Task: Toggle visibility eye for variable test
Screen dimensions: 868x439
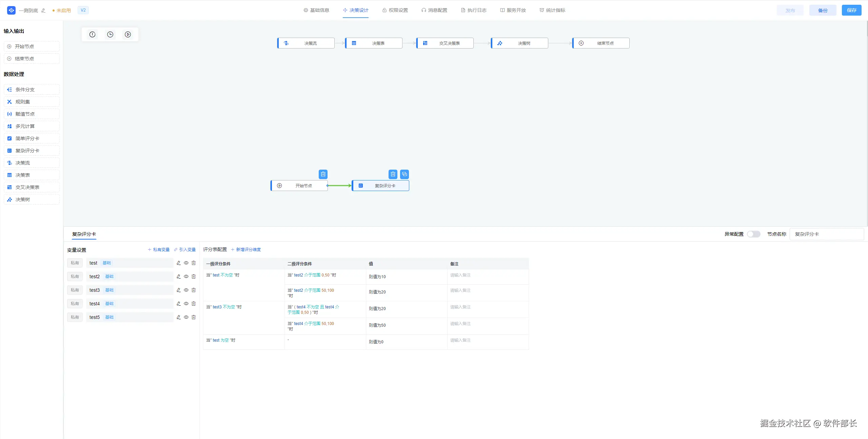Action: click(186, 263)
